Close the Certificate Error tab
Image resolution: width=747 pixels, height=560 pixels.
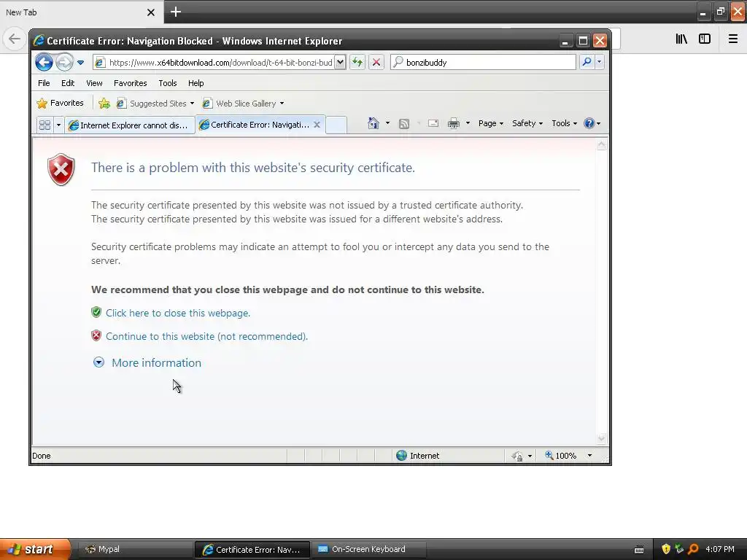click(x=317, y=124)
